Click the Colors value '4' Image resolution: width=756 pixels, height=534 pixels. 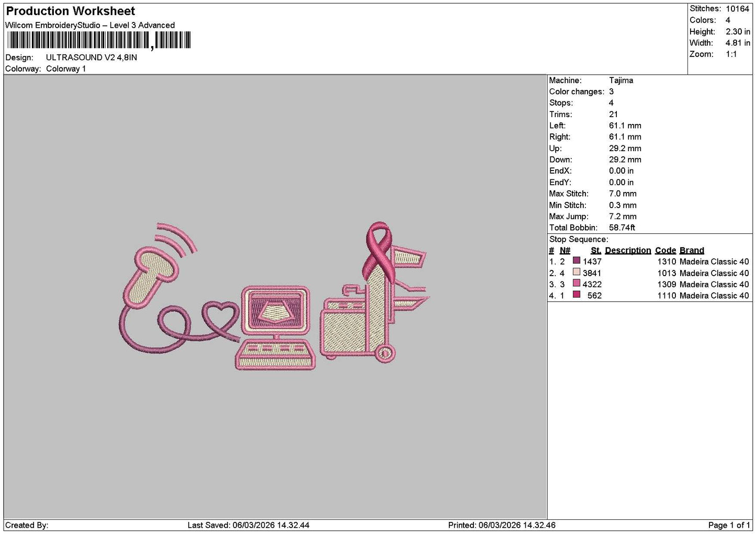tap(728, 20)
